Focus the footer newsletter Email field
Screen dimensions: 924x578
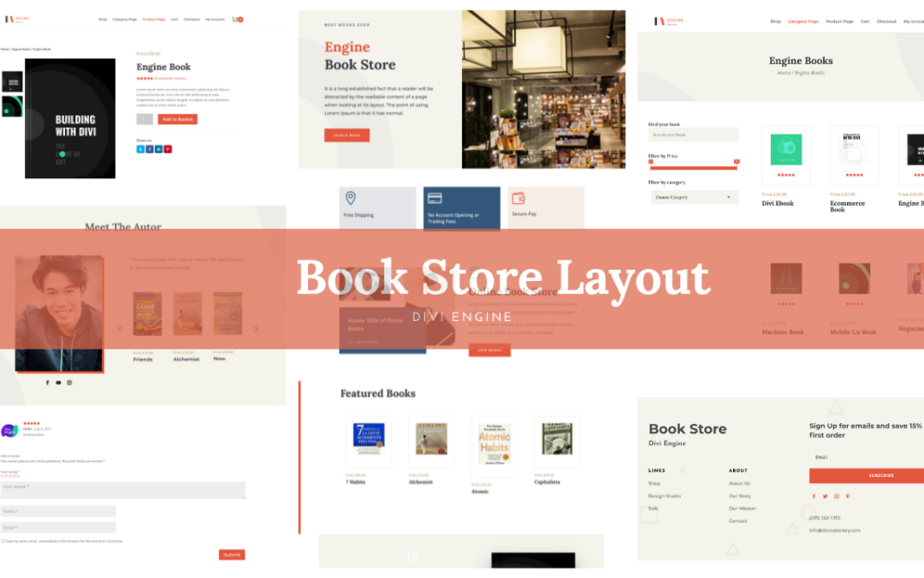[866, 457]
